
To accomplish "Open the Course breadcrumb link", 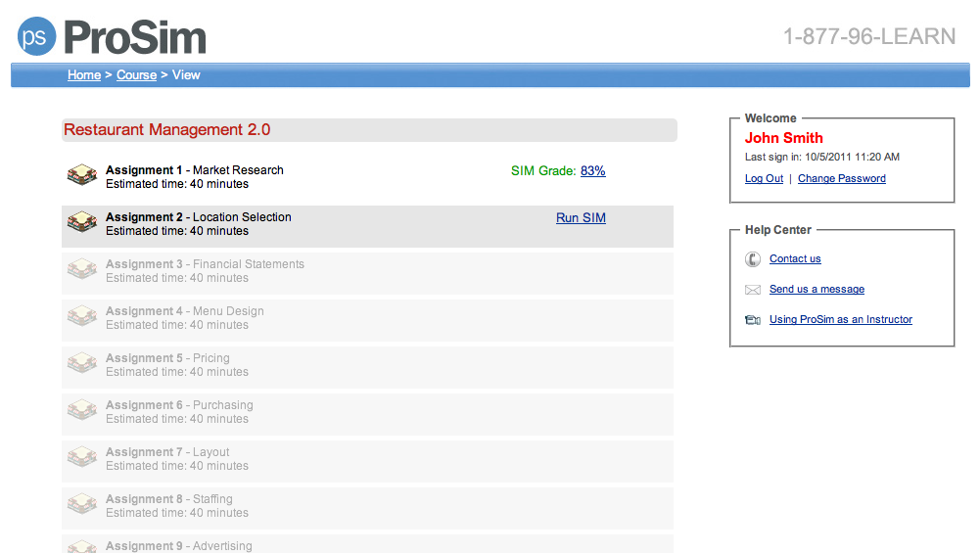I will 136,75.
